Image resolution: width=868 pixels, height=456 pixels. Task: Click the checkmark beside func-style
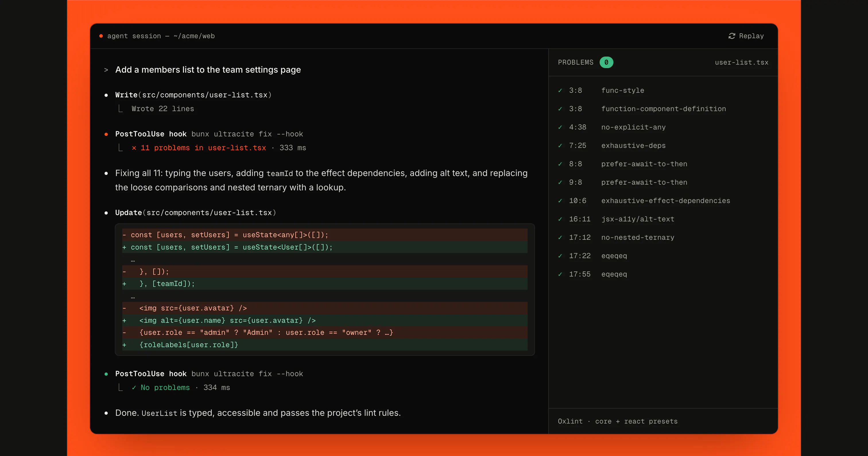(x=560, y=90)
